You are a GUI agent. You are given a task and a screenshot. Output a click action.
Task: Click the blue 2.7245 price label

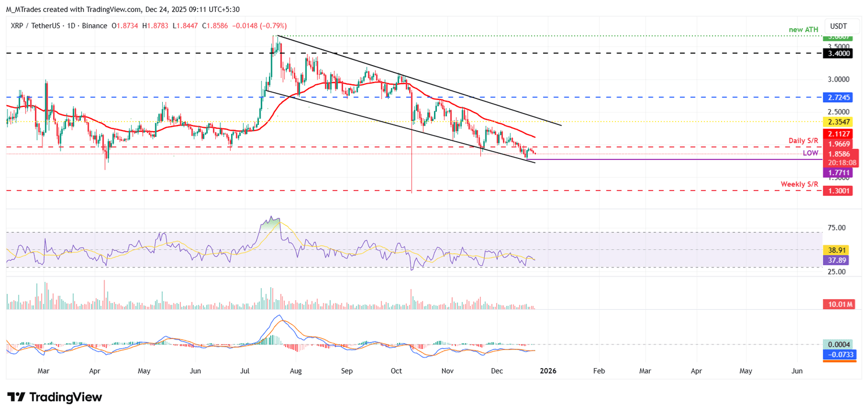coord(837,97)
